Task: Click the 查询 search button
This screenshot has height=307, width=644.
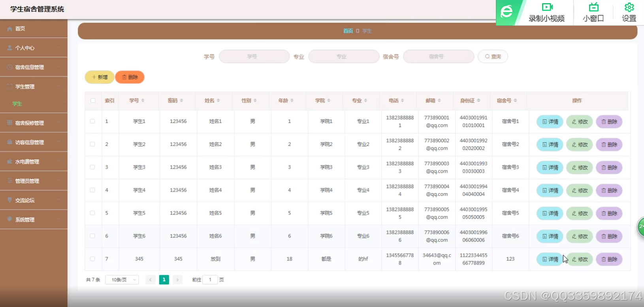Action: point(493,57)
